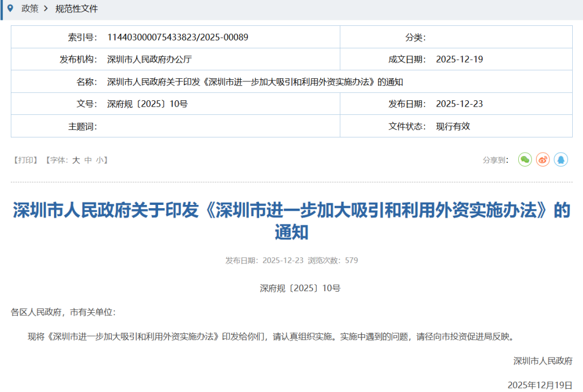Click the document name in the info table
Image resolution: width=583 pixels, height=392 pixels.
click(255, 82)
